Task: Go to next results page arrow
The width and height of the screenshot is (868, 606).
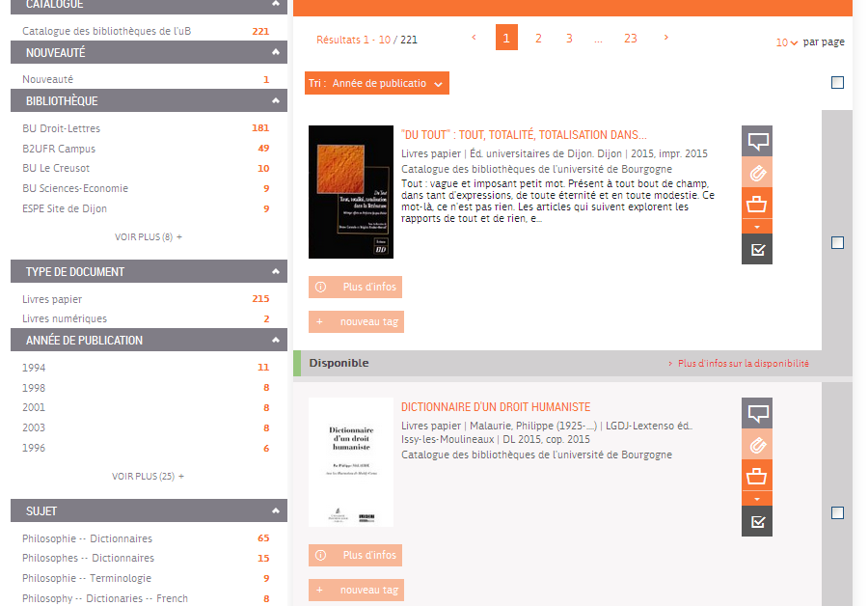Action: 665,38
